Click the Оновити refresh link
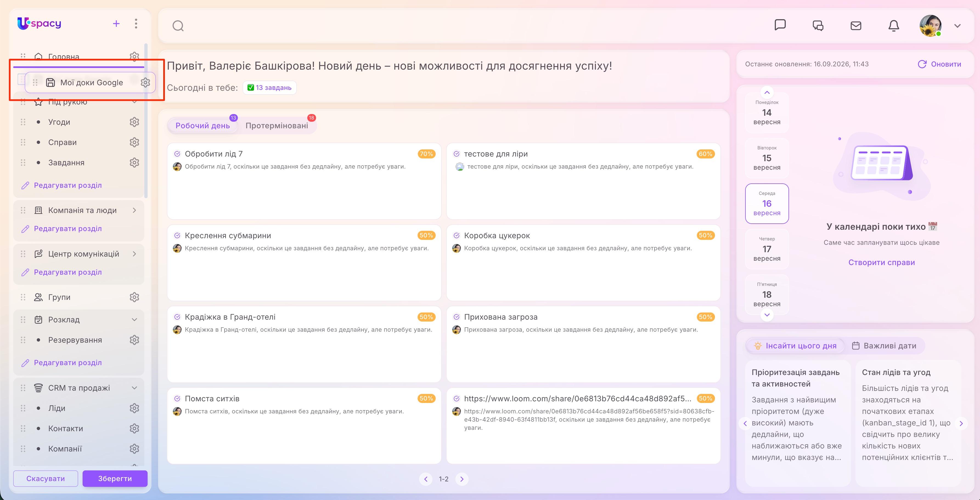 click(939, 64)
